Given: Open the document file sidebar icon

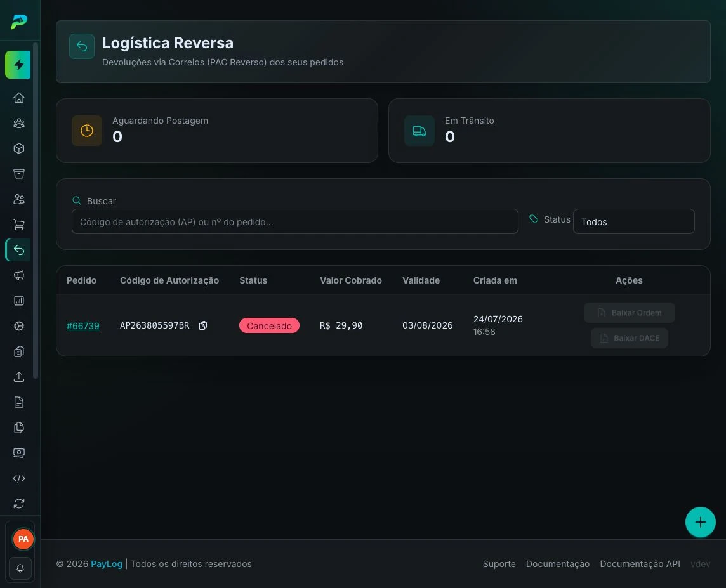Looking at the screenshot, I should (19, 402).
